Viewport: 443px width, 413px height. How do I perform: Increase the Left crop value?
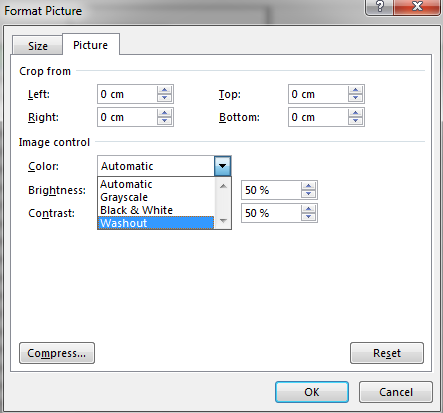coord(164,90)
